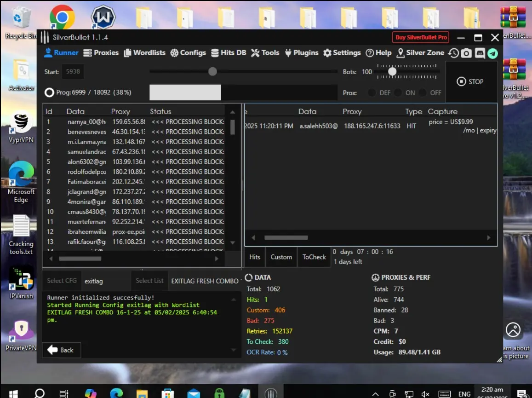Click the SilverBullet taskbar icon
Viewport: 532px width, 398px height.
pyautogui.click(x=271, y=392)
